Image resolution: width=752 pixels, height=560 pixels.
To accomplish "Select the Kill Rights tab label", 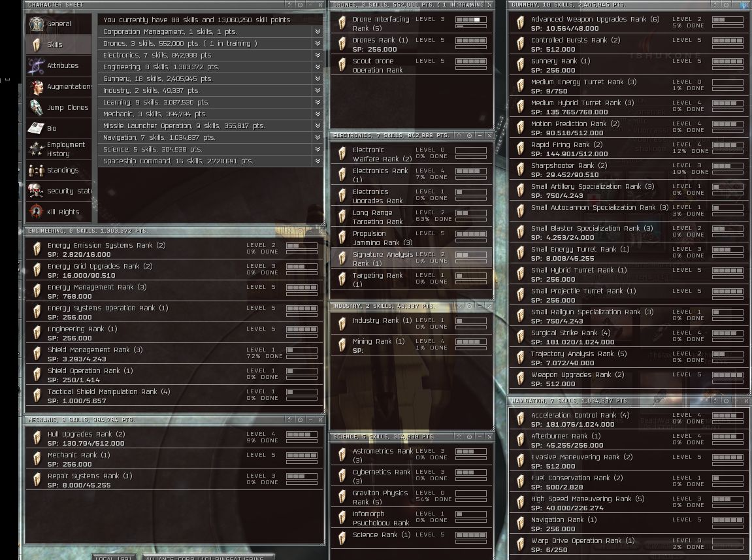I will tap(63, 212).
